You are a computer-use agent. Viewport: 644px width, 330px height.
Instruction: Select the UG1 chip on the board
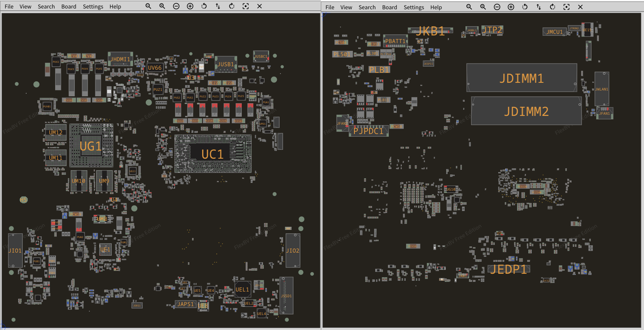click(91, 146)
